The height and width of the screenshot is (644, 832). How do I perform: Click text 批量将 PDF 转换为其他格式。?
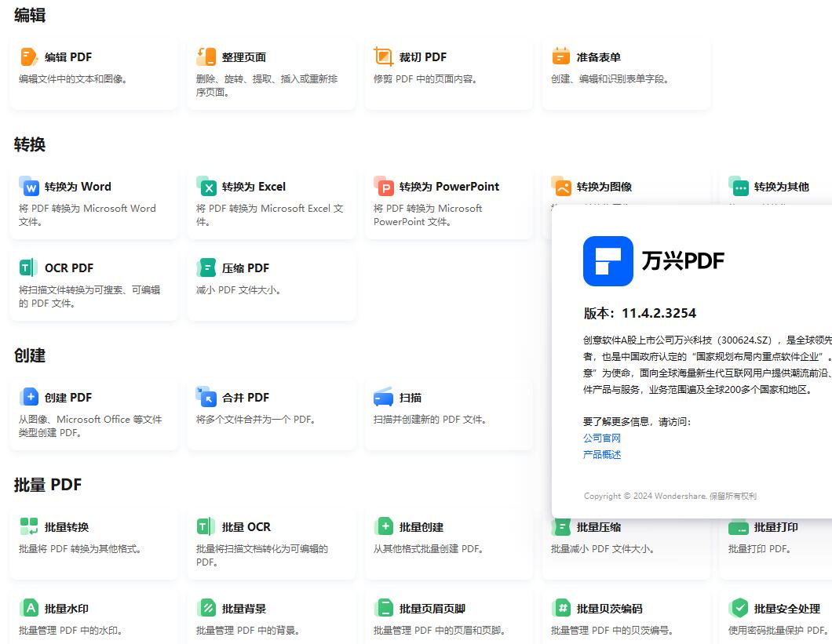[x=79, y=549]
